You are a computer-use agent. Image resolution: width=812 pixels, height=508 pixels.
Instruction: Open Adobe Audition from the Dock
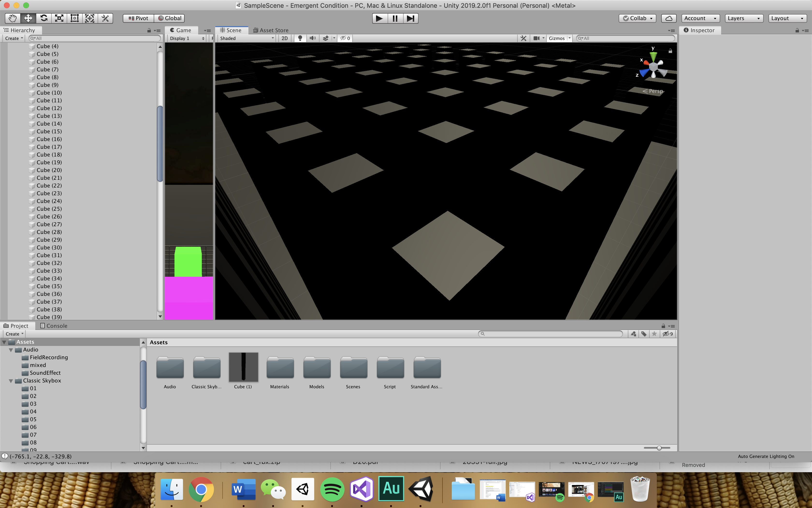pyautogui.click(x=391, y=489)
